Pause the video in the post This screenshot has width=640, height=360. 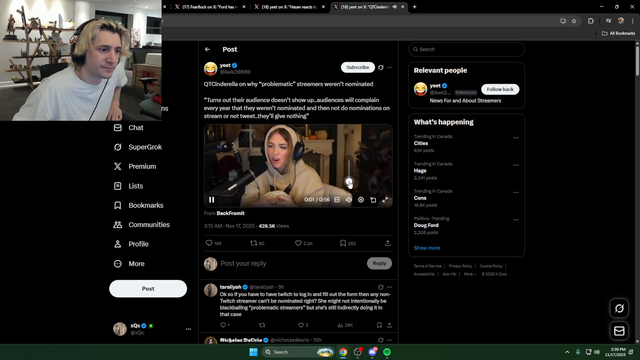coord(211,200)
